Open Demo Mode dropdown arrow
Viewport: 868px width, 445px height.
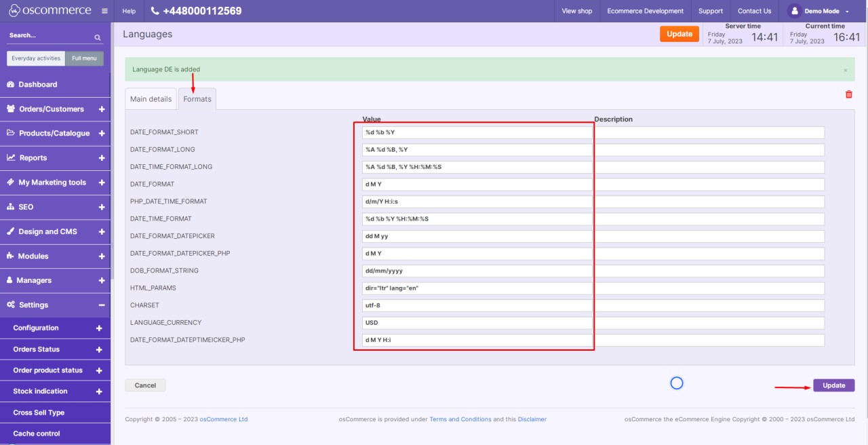pyautogui.click(x=847, y=12)
